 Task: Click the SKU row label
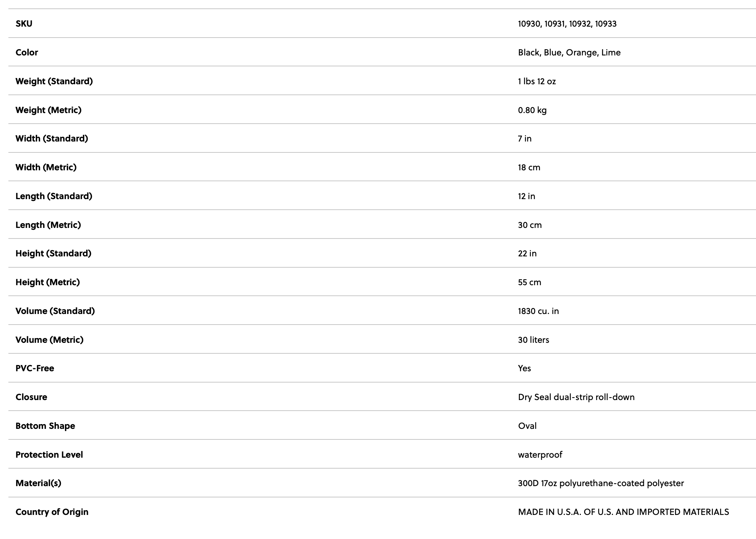click(24, 24)
